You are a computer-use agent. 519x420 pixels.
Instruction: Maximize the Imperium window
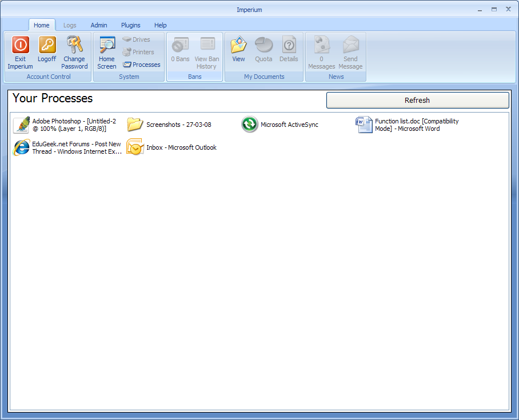pos(494,10)
